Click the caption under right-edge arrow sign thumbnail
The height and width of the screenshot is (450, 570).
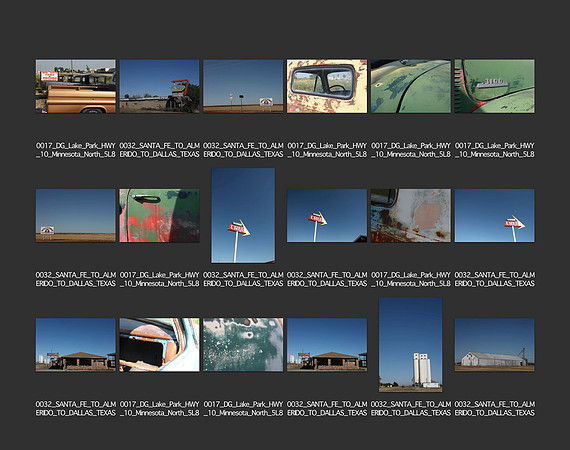coord(494,279)
